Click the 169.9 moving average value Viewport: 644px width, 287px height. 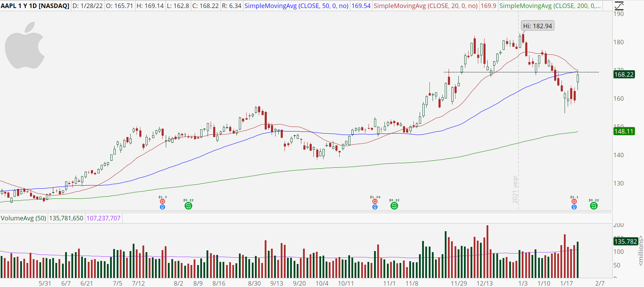pos(488,6)
